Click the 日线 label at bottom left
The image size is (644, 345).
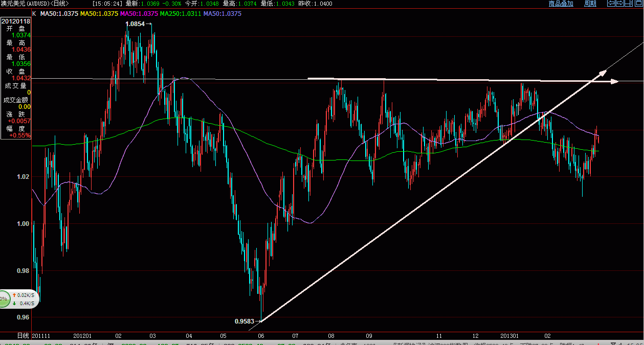click(24, 336)
